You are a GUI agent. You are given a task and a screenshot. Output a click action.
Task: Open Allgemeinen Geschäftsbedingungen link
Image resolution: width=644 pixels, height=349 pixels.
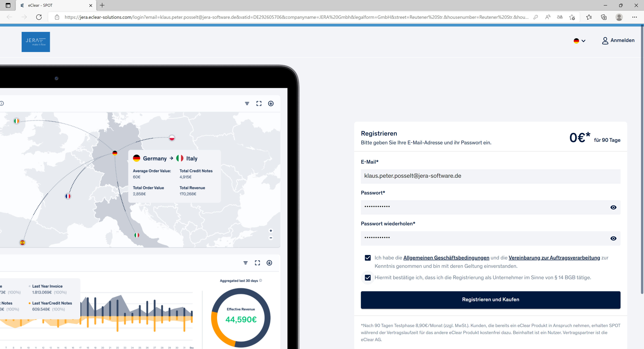(446, 258)
